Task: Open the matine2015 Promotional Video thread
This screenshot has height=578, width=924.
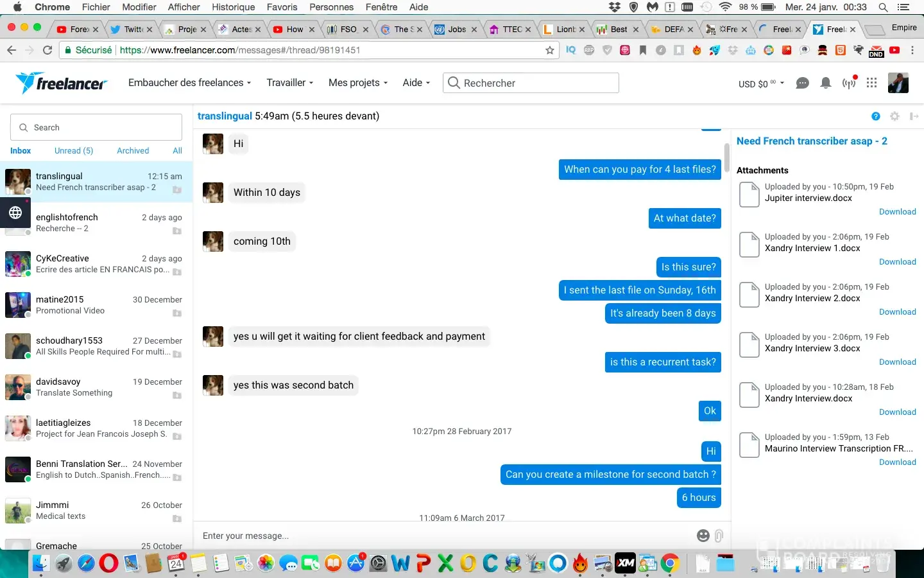Action: (x=96, y=305)
